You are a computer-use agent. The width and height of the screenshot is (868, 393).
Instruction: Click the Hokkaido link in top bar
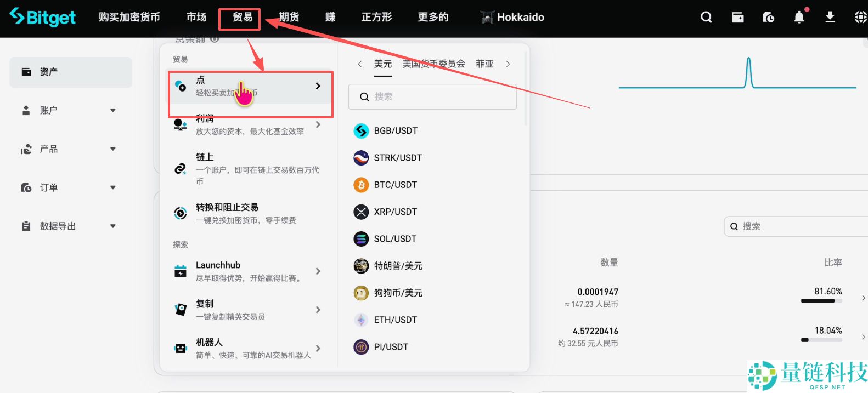513,17
